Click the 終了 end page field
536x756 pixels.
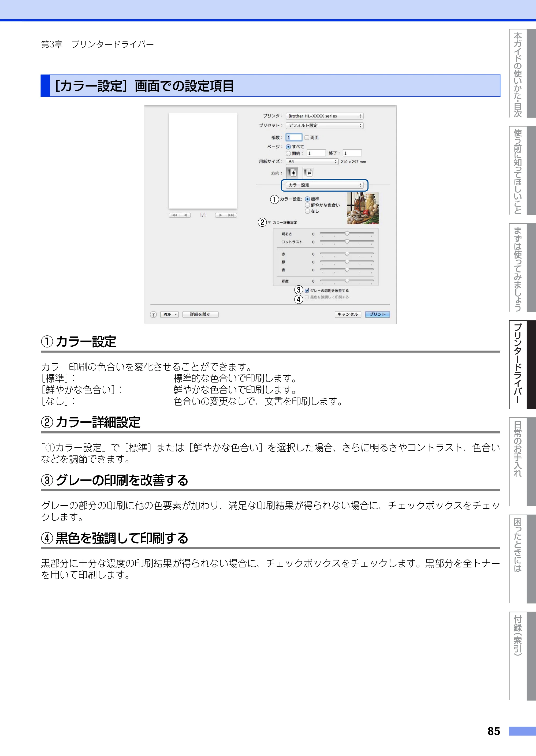tap(352, 153)
